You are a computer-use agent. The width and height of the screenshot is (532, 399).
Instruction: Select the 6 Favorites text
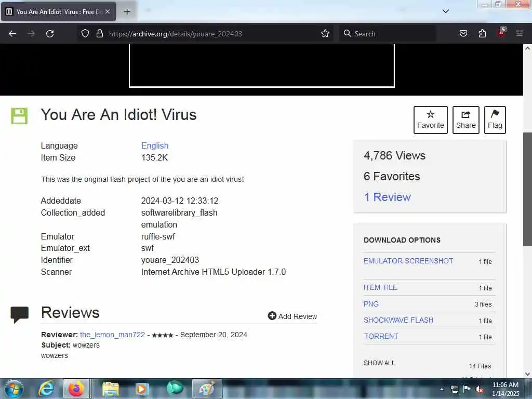point(392,176)
